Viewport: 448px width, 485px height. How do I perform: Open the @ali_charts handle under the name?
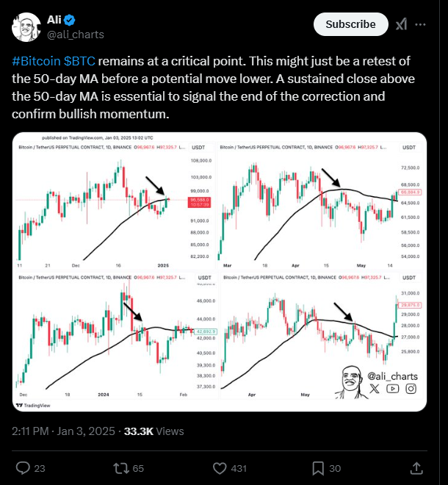tap(76, 35)
